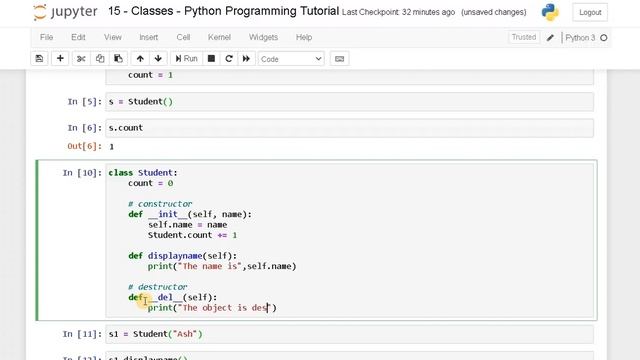
Task: Open the File menu
Action: [x=47, y=37]
